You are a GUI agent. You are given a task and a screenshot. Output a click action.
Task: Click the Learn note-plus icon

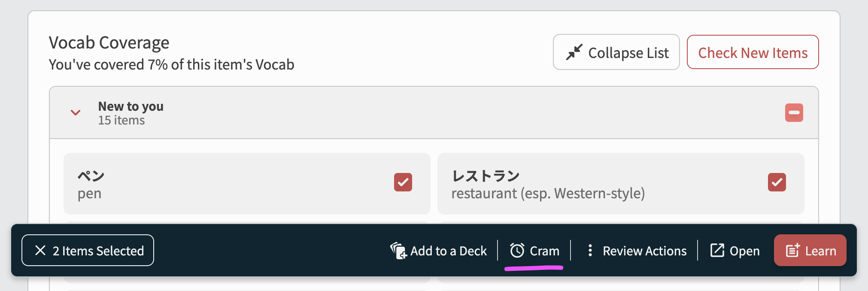[x=792, y=251]
